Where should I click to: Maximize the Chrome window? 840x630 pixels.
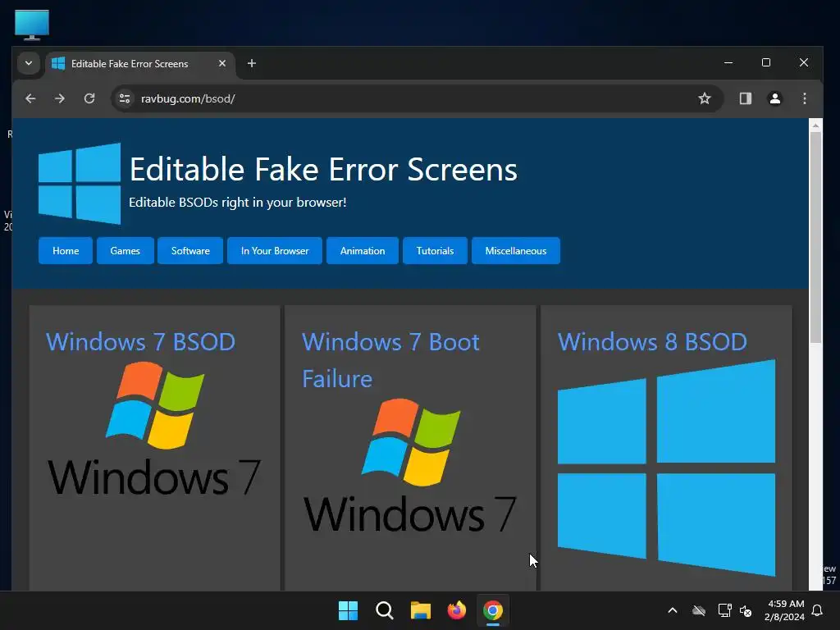(766, 62)
